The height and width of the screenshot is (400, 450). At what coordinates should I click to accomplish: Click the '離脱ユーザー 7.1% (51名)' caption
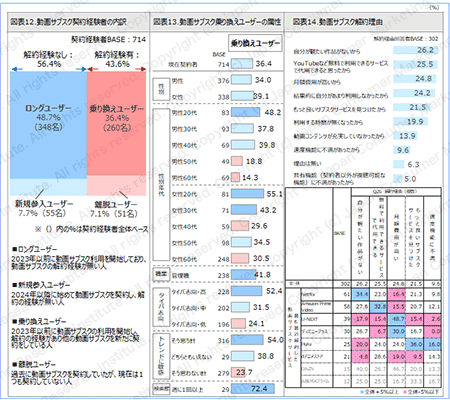coord(114,209)
